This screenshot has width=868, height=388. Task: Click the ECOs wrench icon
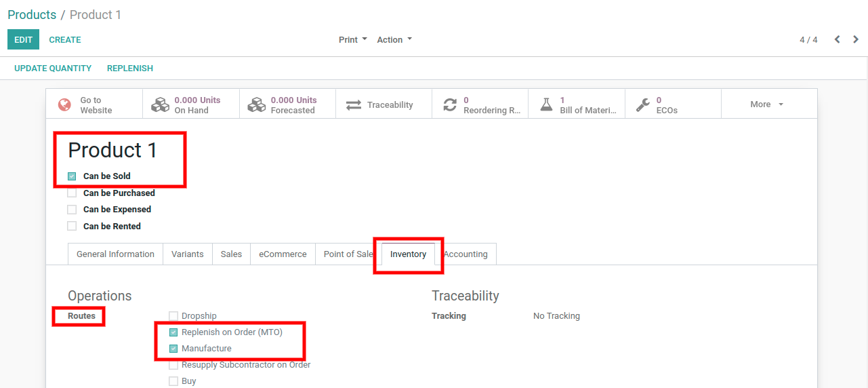tap(643, 104)
